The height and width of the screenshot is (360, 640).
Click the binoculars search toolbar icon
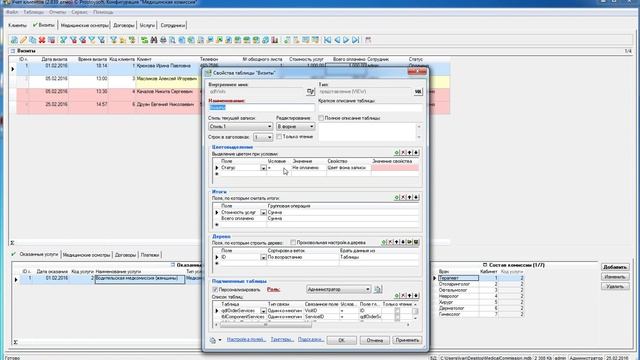[x=154, y=40]
